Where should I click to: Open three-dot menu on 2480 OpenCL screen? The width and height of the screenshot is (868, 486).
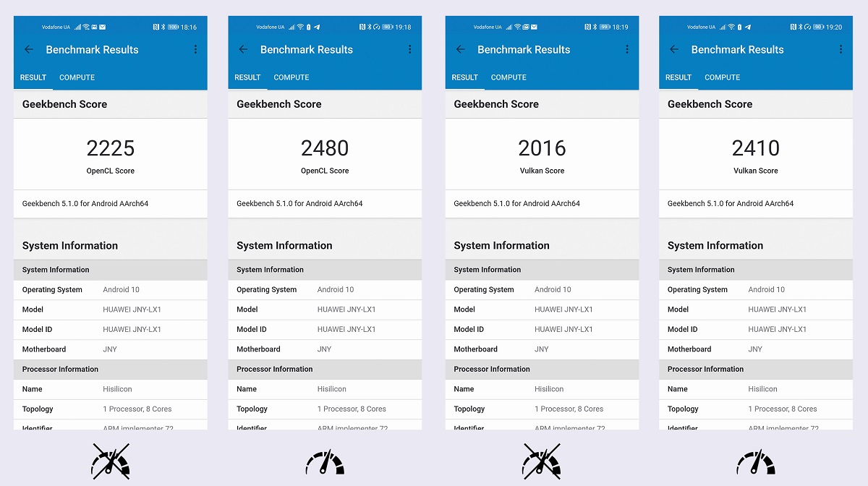point(409,50)
